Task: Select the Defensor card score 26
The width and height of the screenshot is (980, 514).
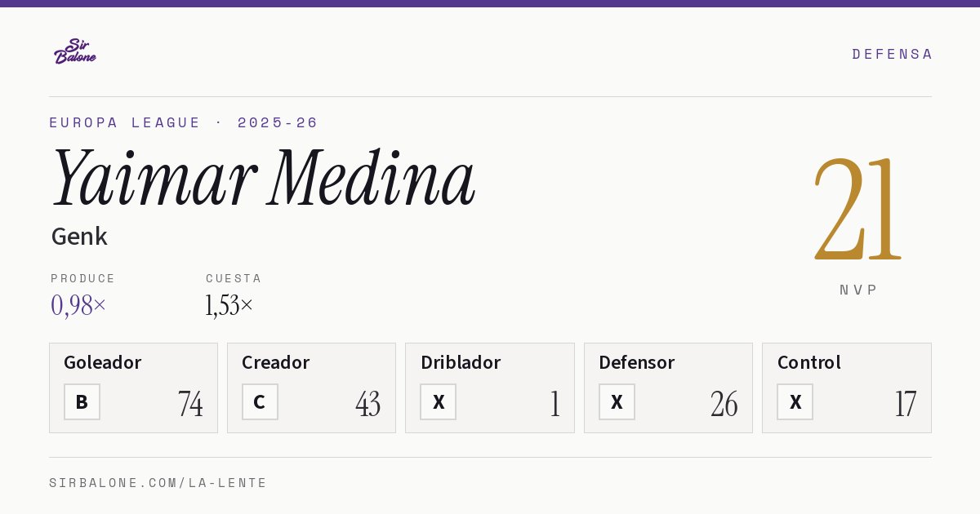Action: (724, 404)
